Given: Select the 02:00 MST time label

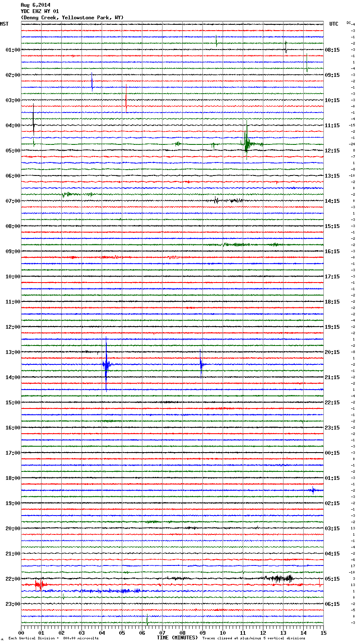Looking at the screenshot, I should pyautogui.click(x=13, y=75).
